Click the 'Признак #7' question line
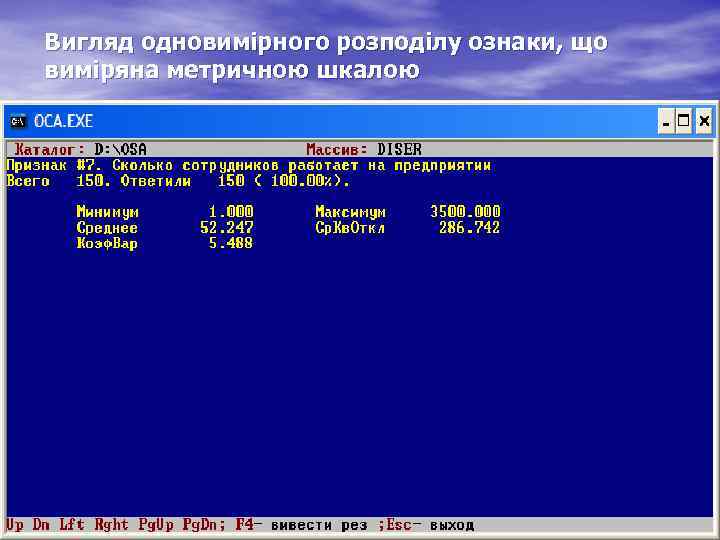 pos(249,165)
